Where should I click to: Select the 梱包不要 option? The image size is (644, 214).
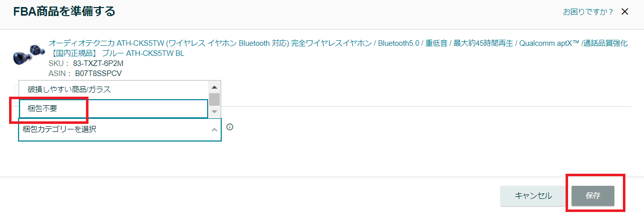coord(114,109)
